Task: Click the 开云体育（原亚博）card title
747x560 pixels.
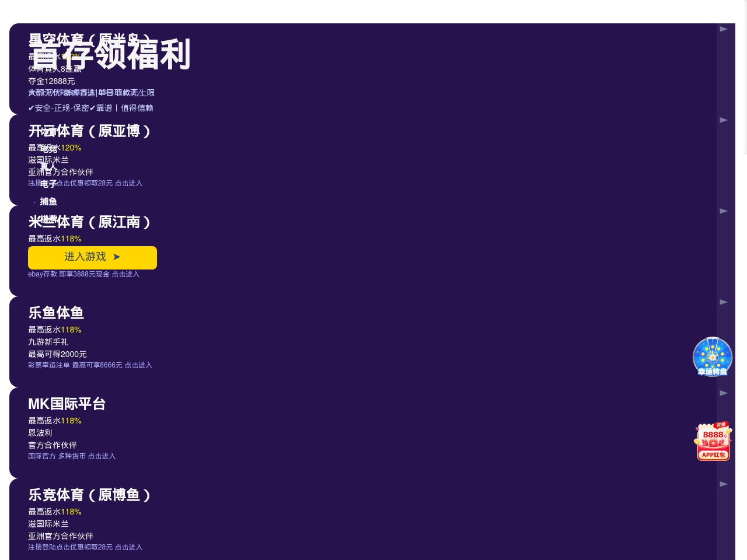Action: pyautogui.click(x=90, y=131)
